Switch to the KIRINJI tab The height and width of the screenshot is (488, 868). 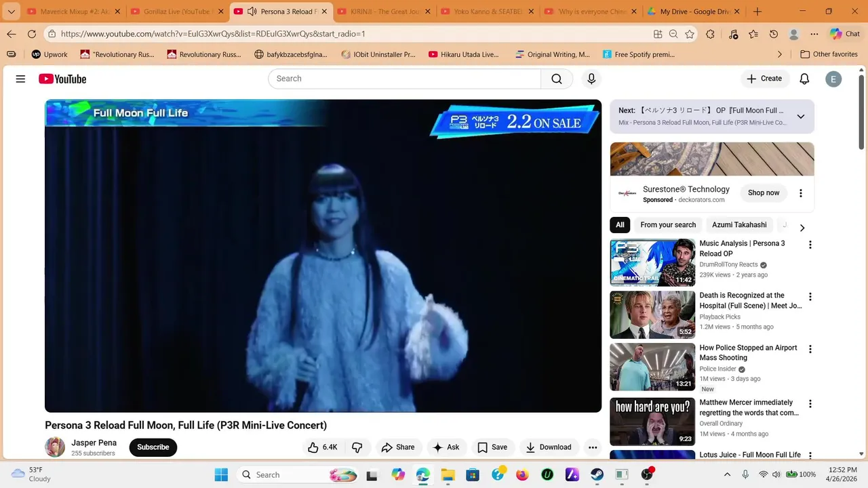tap(383, 12)
